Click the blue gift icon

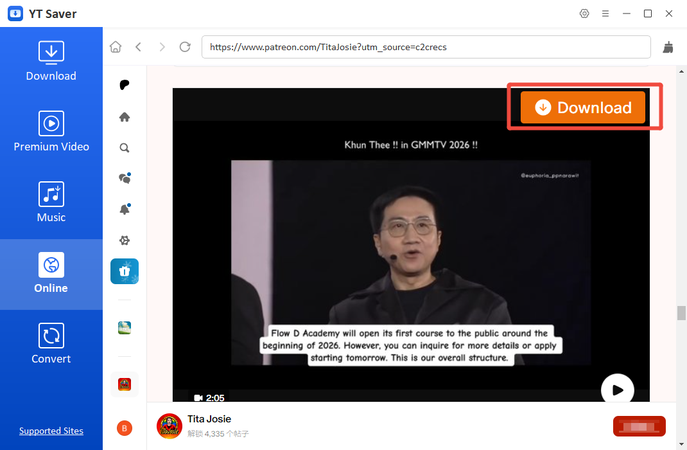pos(124,271)
